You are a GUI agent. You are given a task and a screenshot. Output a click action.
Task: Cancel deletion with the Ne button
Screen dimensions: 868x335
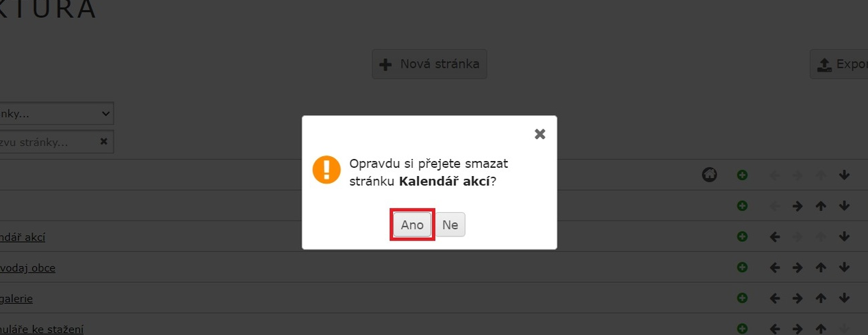450,225
